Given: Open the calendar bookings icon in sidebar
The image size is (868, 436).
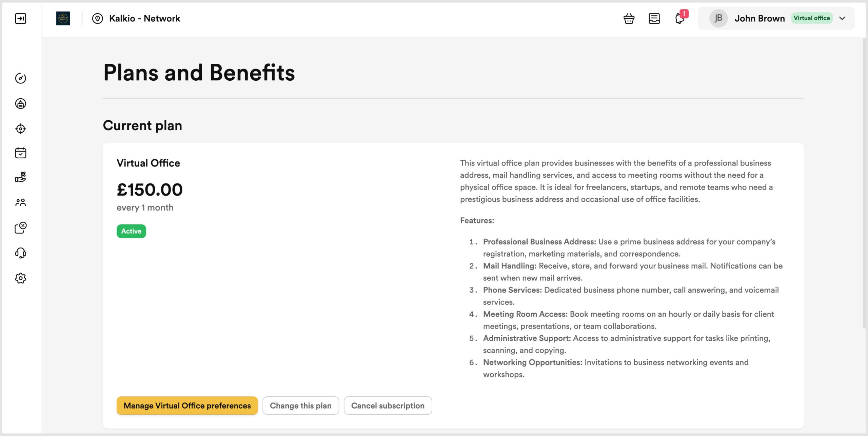Looking at the screenshot, I should [x=21, y=153].
